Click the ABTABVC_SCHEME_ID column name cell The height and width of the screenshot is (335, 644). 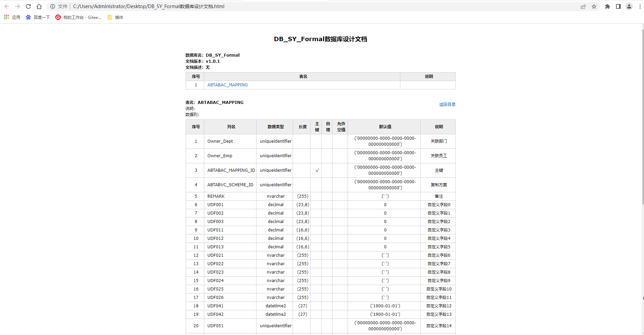(230, 185)
